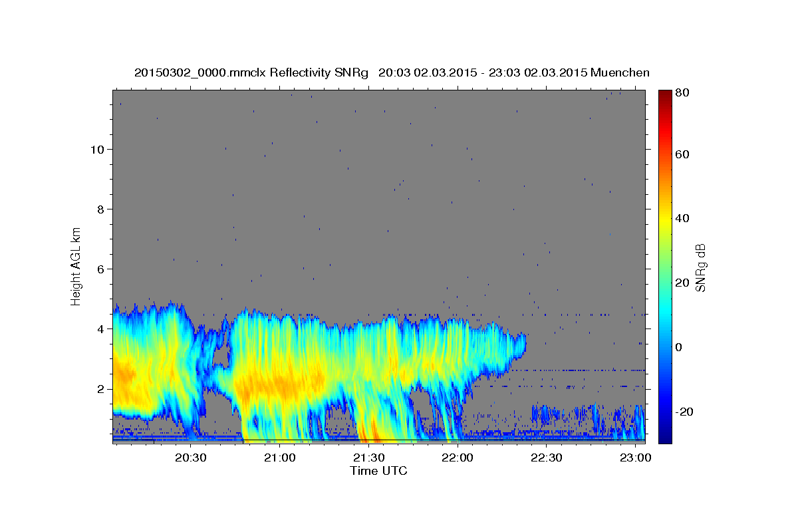
Task: Click the 21:30 time tick label
Action: click(368, 458)
